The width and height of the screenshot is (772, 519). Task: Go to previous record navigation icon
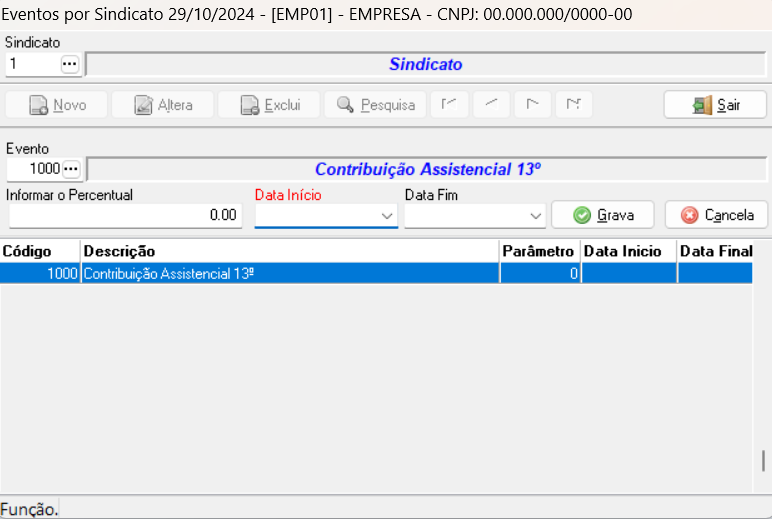tap(491, 104)
